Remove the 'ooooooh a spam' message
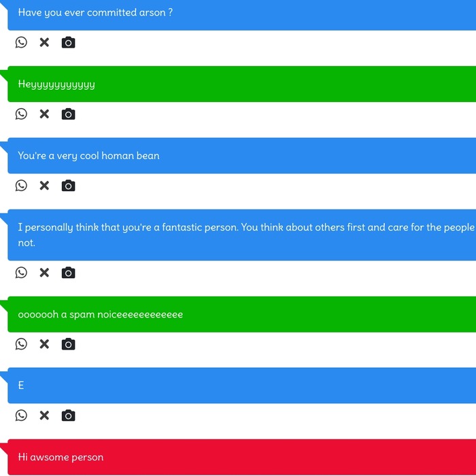 click(44, 344)
